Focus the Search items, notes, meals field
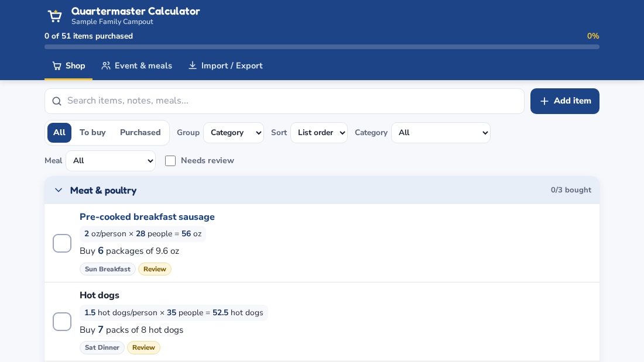The height and width of the screenshot is (362, 644). click(x=285, y=101)
